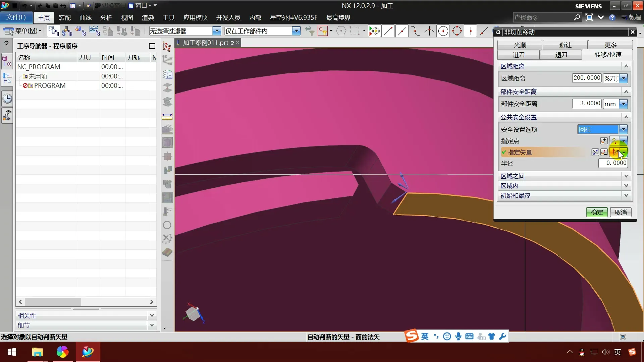
Task: Toggle the snap-to-midpoint icon
Action: point(402,31)
